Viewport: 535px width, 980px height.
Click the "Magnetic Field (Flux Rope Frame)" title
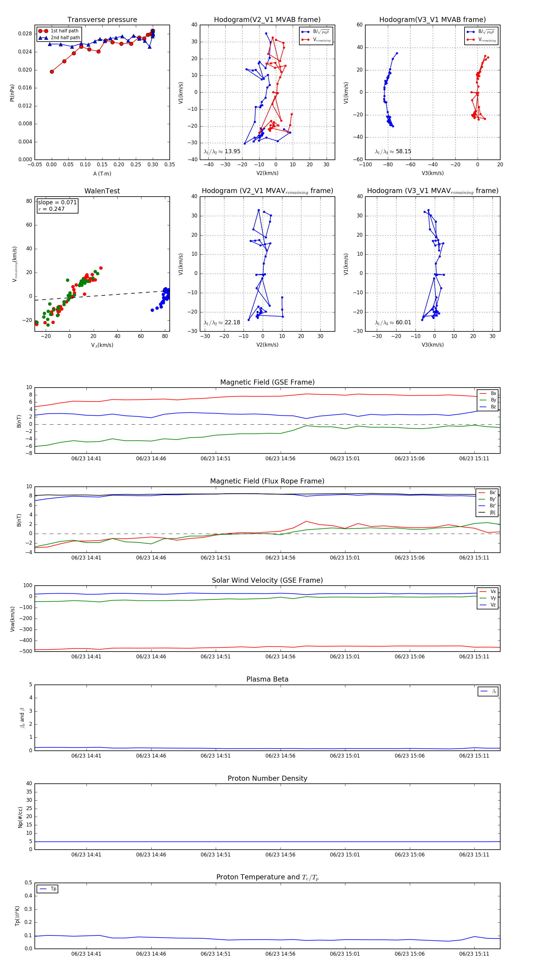pyautogui.click(x=267, y=481)
